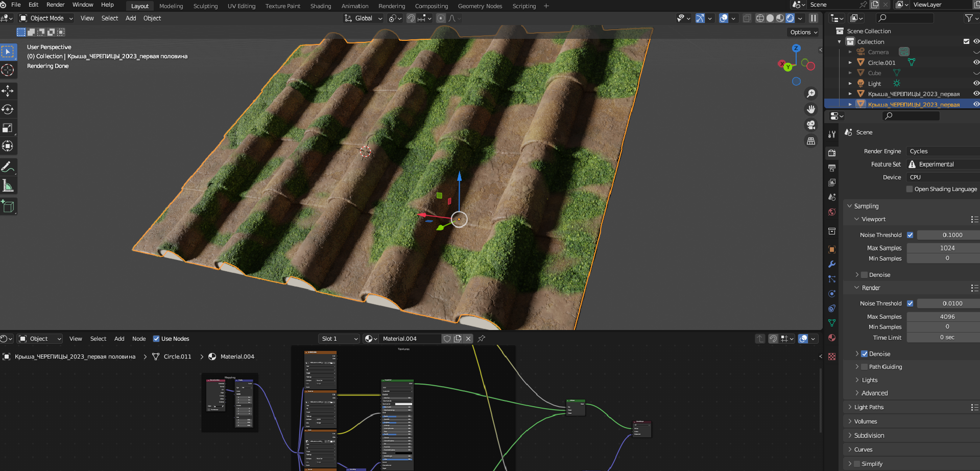
Task: Click the viewport zoom magnifier icon
Action: pos(810,93)
